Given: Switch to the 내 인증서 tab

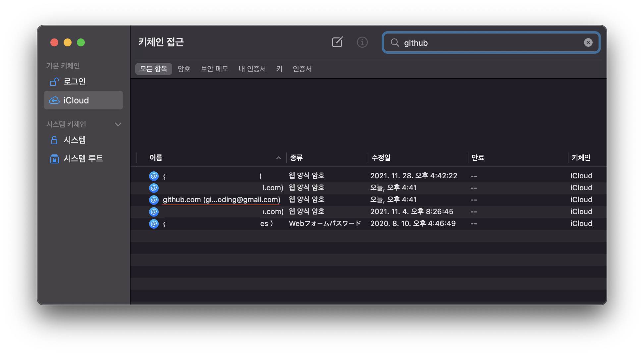Looking at the screenshot, I should (x=252, y=69).
